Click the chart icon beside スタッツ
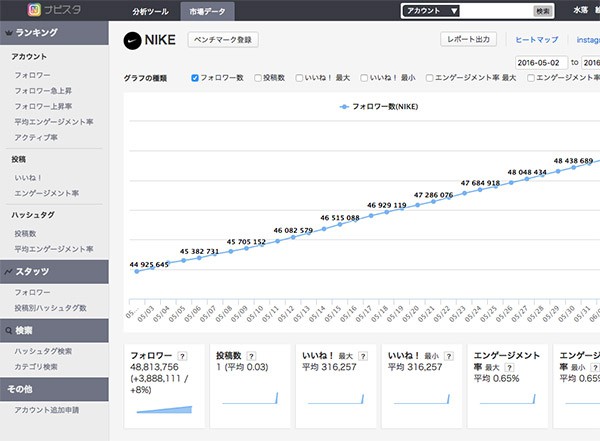Viewport: 600px width, 441px height. pos(9,271)
